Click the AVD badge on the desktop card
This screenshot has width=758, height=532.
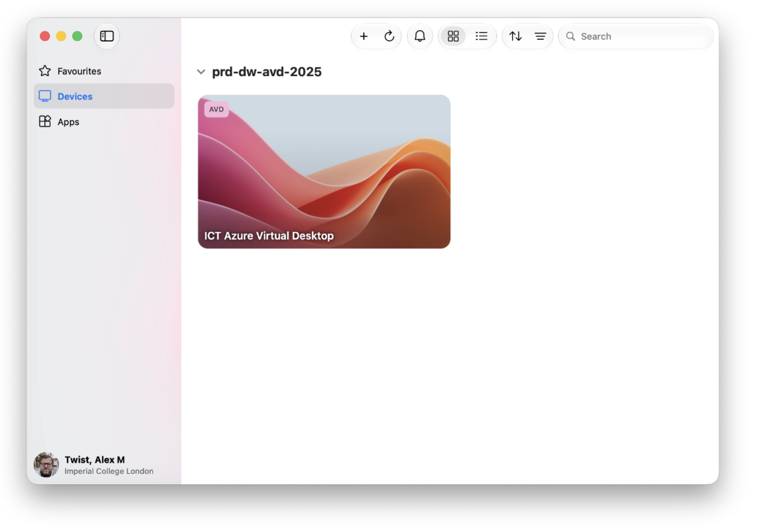coord(216,109)
